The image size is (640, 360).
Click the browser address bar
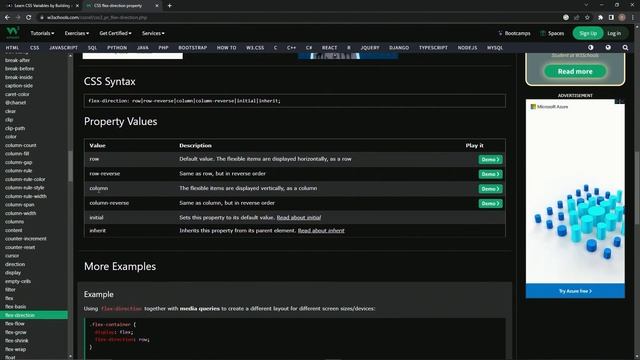tap(298, 18)
